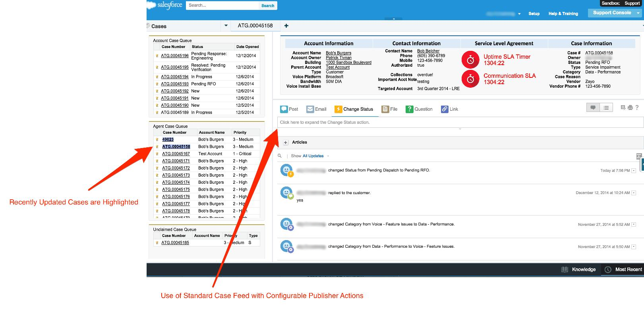Click the Change Status expand text box
The image size is (644, 310).
460,122
